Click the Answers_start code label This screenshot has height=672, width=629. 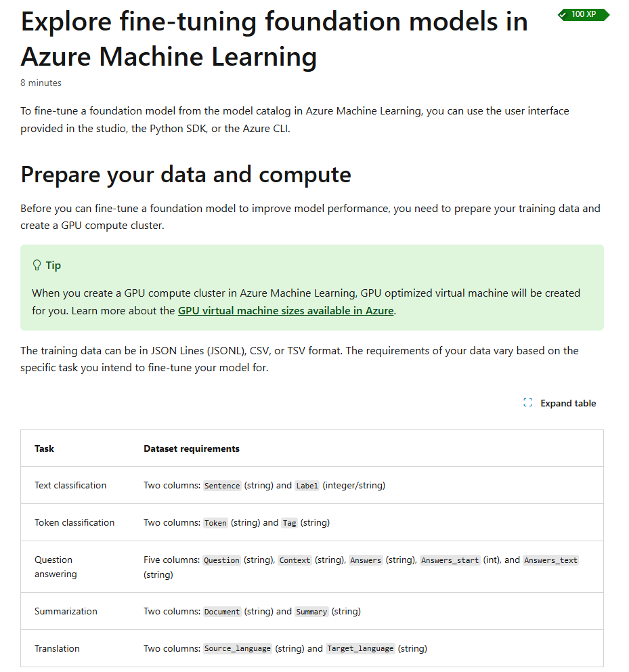[x=450, y=560]
